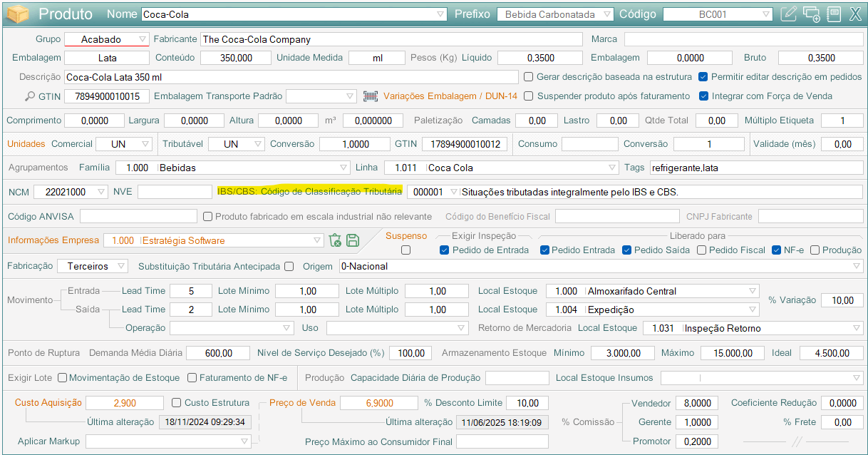Uncheck Pedido de Entrada inspection checkbox

tap(445, 250)
